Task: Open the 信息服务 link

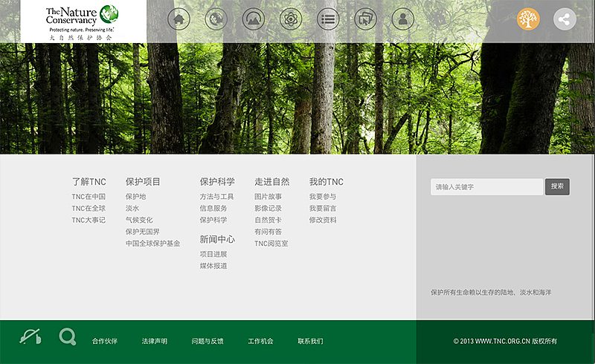Action: point(213,209)
